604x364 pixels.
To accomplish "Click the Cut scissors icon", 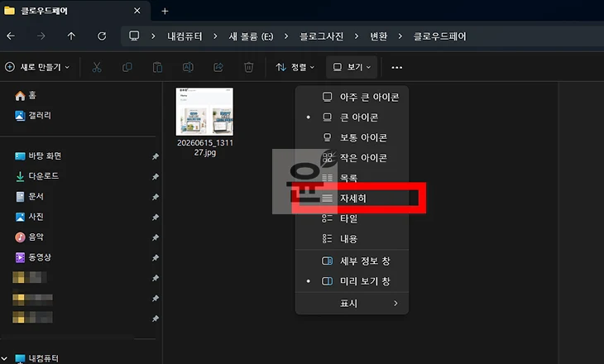I will point(96,67).
